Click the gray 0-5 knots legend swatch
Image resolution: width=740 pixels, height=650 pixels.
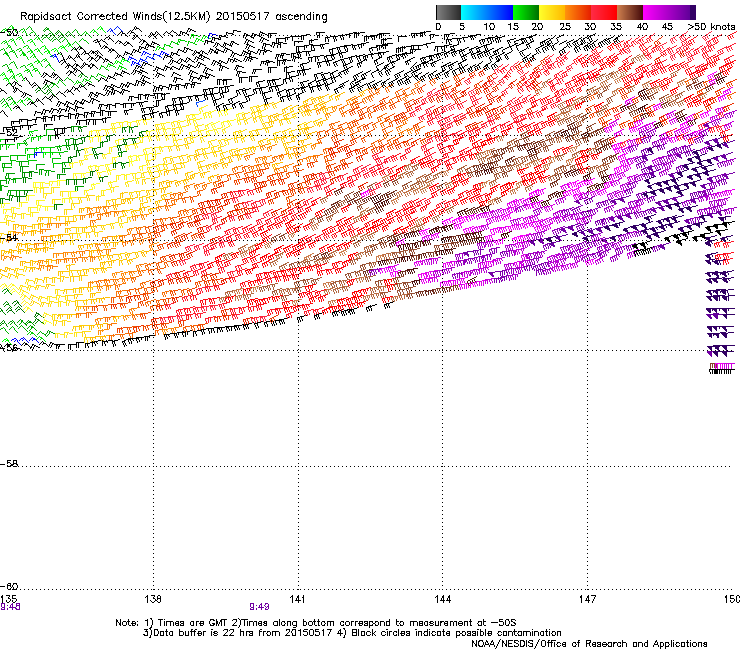pyautogui.click(x=448, y=12)
